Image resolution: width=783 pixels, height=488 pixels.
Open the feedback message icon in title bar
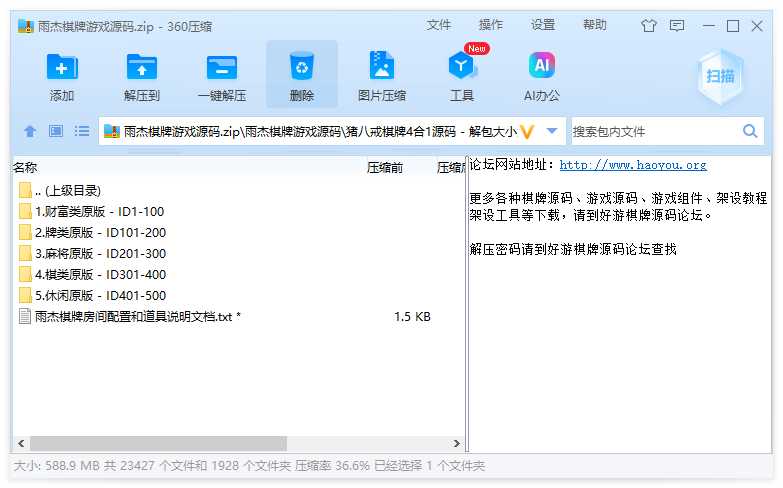677,25
